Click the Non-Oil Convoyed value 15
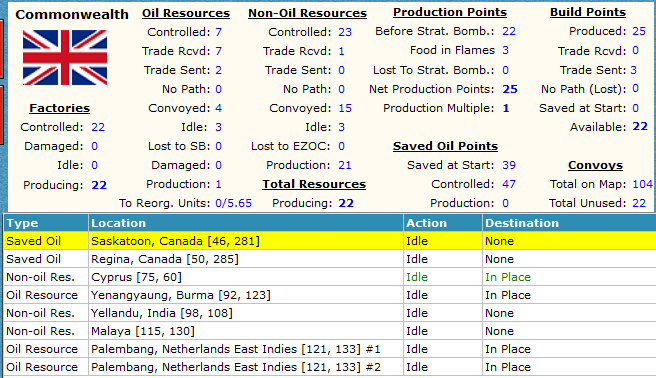The height and width of the screenshot is (378, 656). (x=345, y=108)
